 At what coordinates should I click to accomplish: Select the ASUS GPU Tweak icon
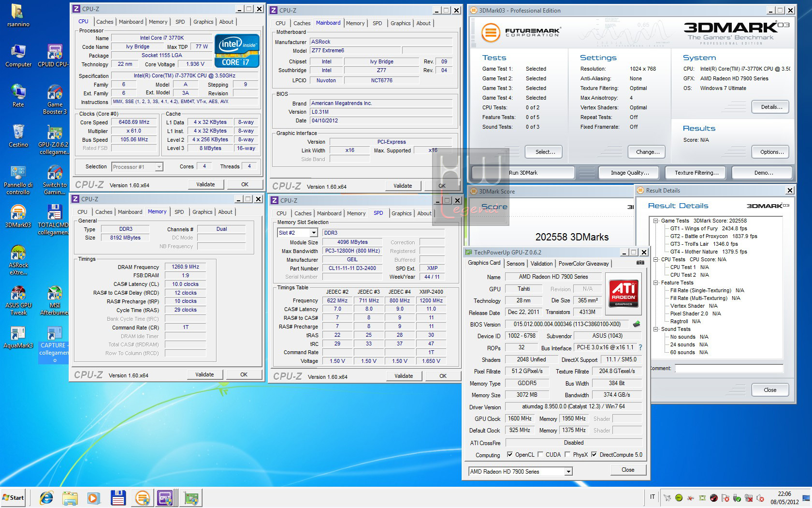18,300
